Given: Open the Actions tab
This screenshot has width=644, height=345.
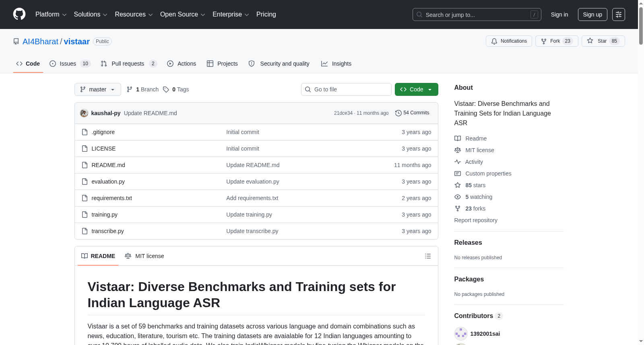Looking at the screenshot, I should click(x=182, y=64).
